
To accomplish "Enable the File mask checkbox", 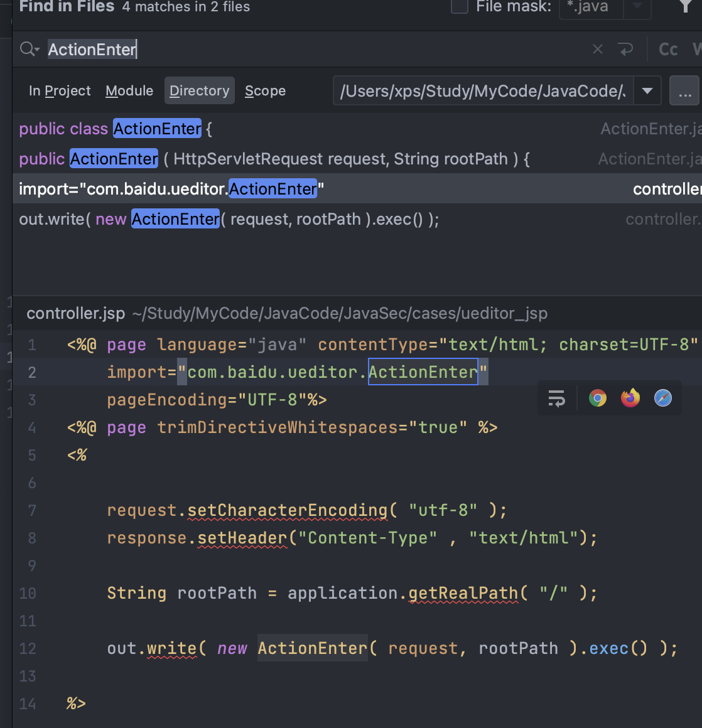I will (460, 7).
